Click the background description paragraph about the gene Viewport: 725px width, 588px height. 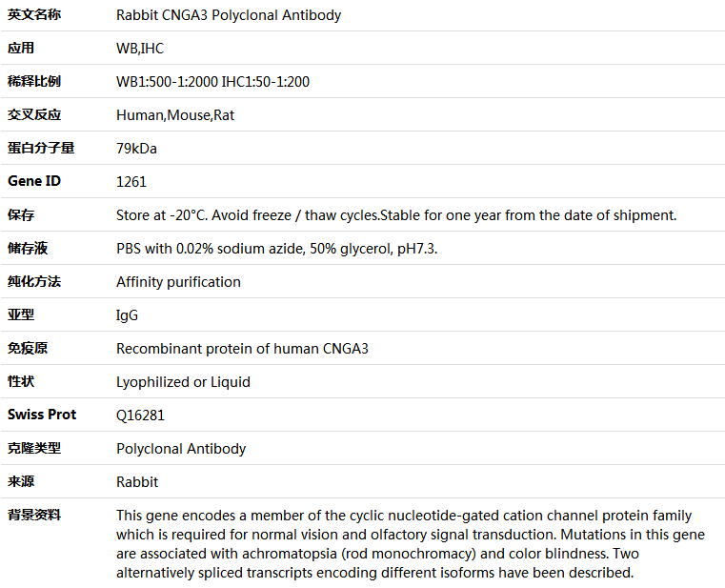[410, 544]
